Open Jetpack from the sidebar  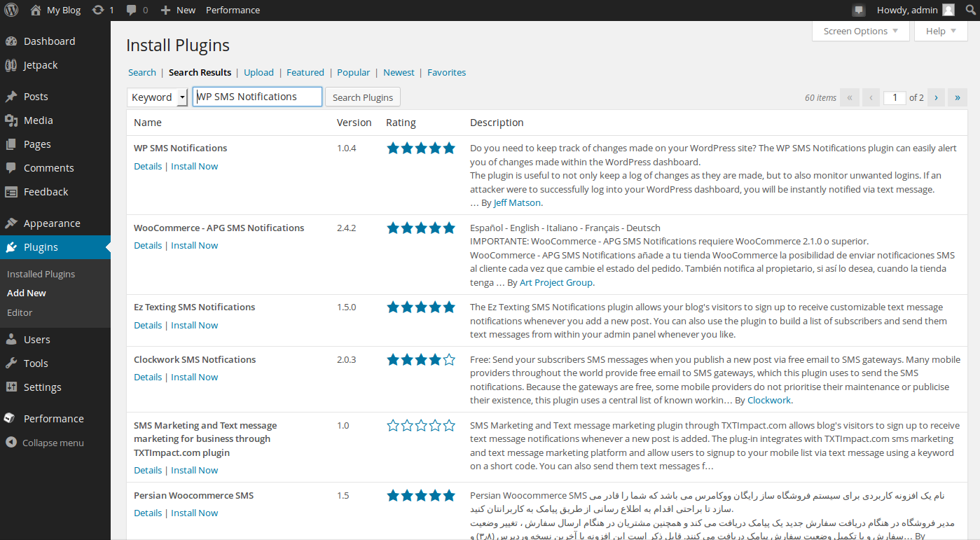(41, 65)
